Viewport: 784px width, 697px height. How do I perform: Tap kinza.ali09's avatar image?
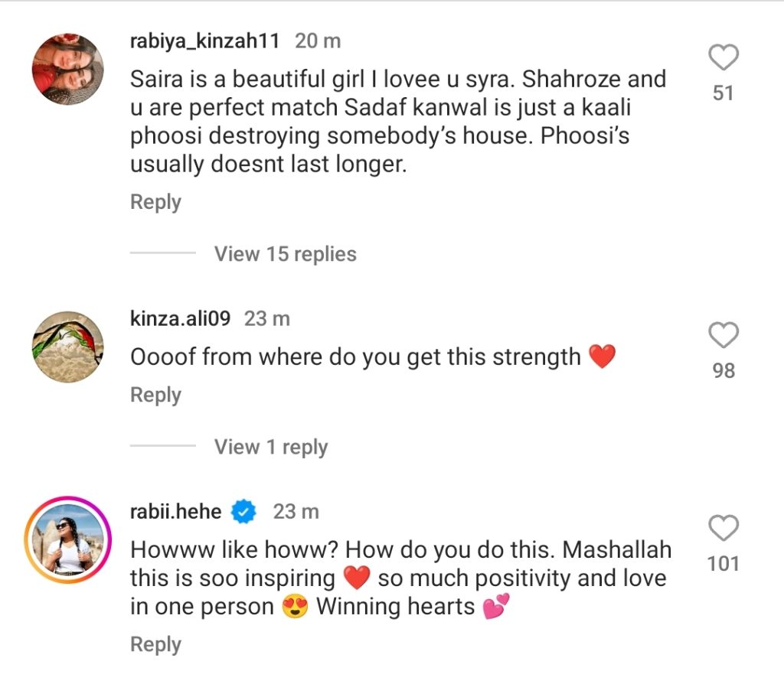pyautogui.click(x=67, y=347)
